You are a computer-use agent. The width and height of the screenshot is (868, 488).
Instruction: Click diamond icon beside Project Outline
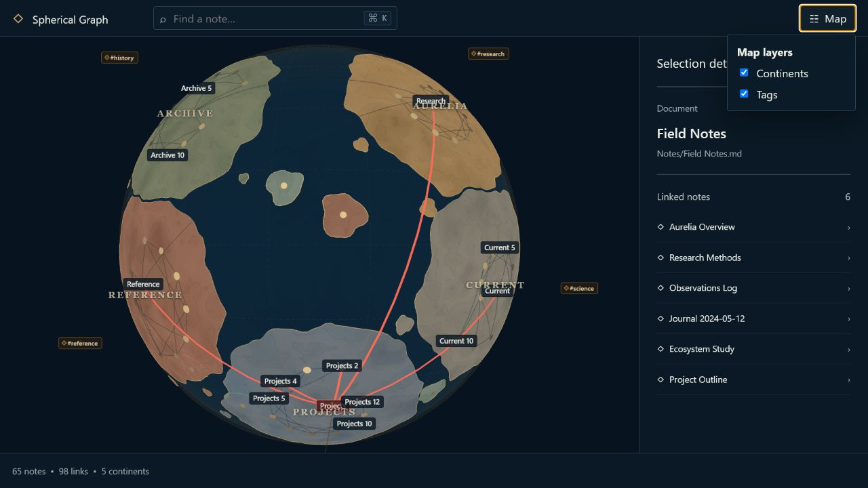tap(660, 380)
